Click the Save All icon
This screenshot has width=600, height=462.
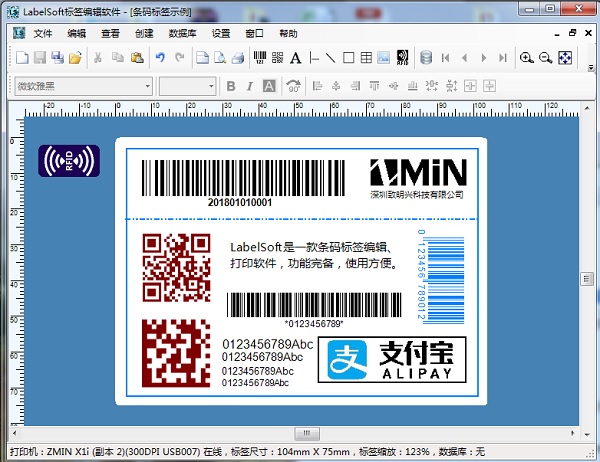[57, 58]
